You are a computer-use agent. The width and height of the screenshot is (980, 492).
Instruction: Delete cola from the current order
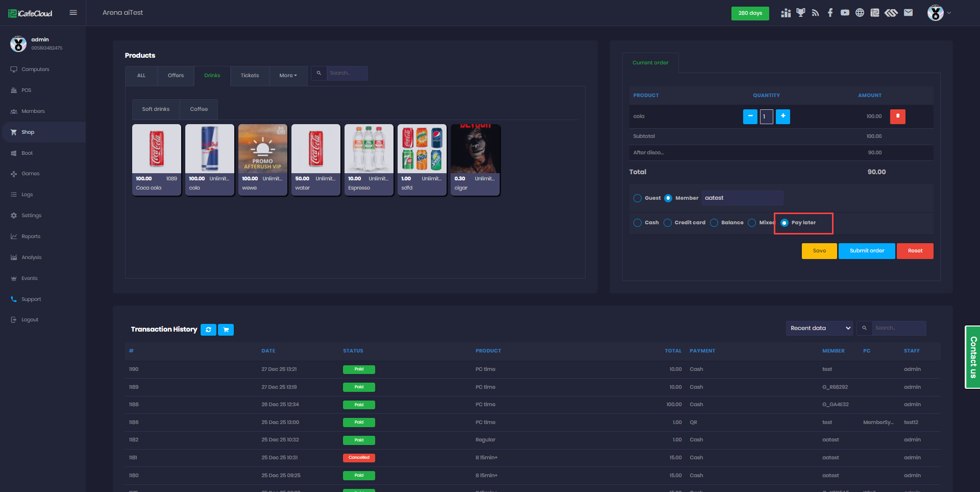point(897,116)
